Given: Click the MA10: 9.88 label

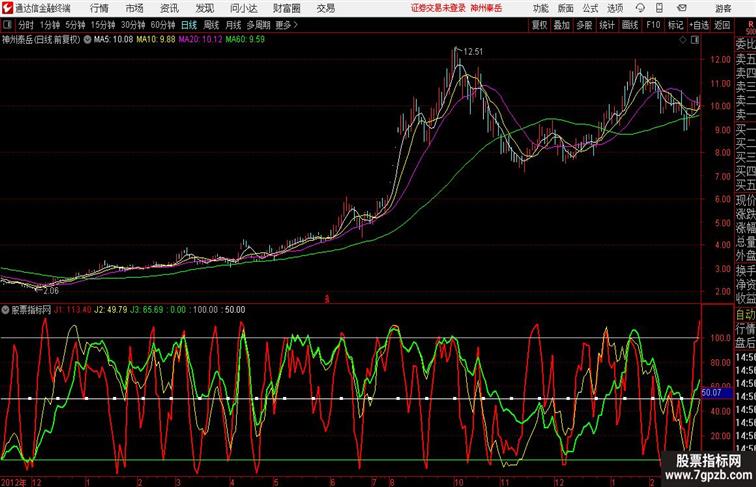Looking at the screenshot, I should [156, 40].
